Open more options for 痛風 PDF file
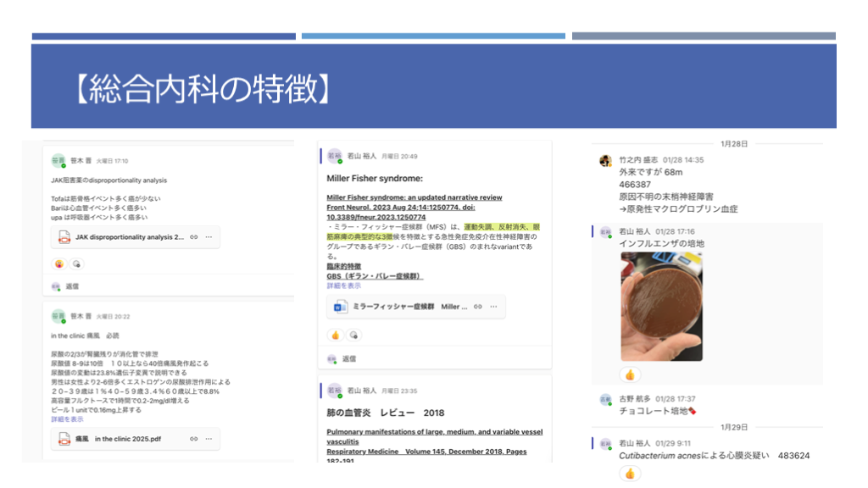Screen dimensions: 868x488 (209, 439)
